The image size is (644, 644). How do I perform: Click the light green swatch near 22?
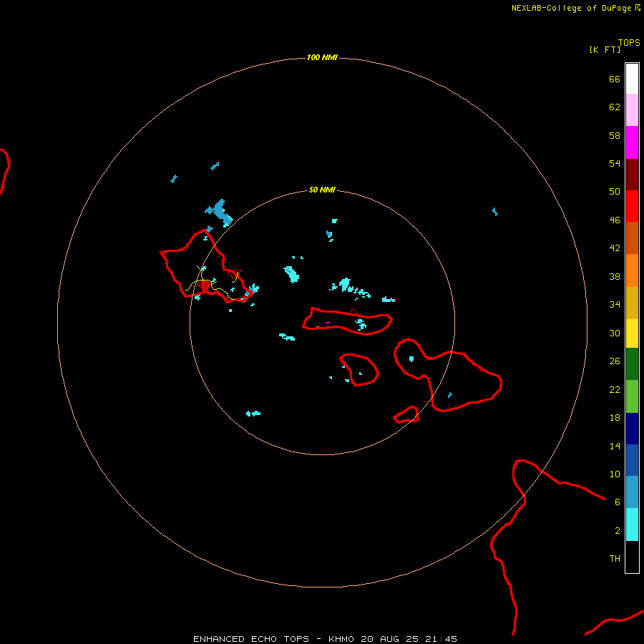632,396
